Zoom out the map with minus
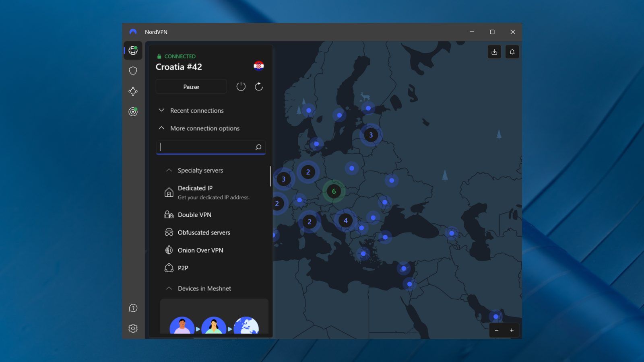Viewport: 644px width, 362px height. [x=497, y=330]
